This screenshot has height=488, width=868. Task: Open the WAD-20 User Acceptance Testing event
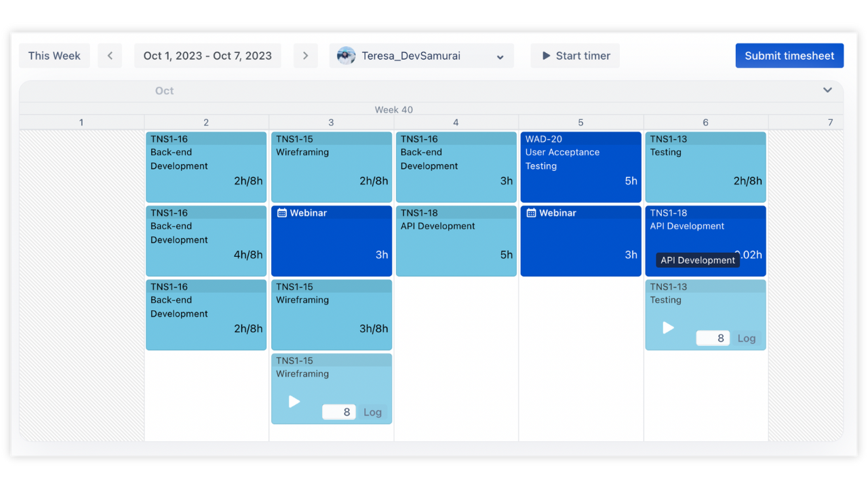[x=580, y=166]
